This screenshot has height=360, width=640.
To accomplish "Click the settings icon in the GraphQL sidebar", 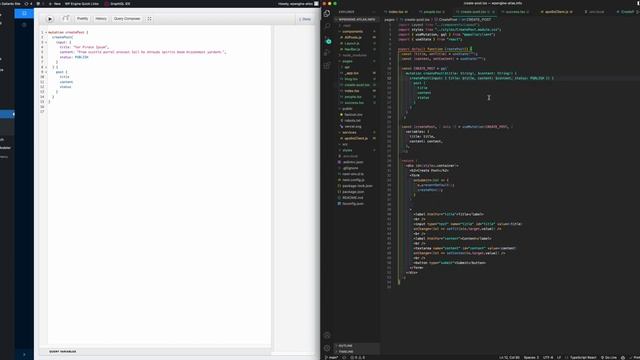I will (24, 25).
